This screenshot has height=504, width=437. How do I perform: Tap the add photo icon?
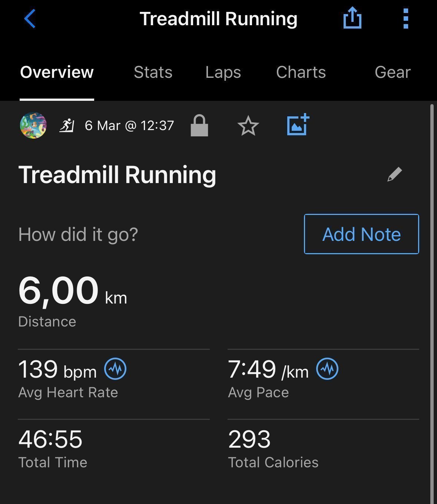298,125
